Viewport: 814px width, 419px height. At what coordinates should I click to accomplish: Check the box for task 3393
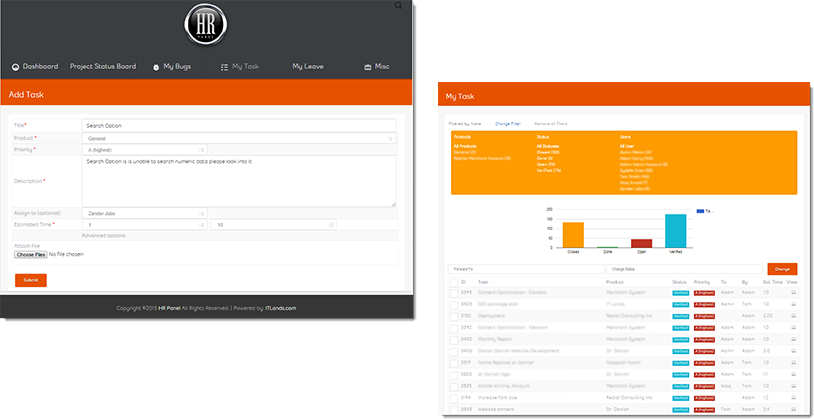pyautogui.click(x=454, y=293)
